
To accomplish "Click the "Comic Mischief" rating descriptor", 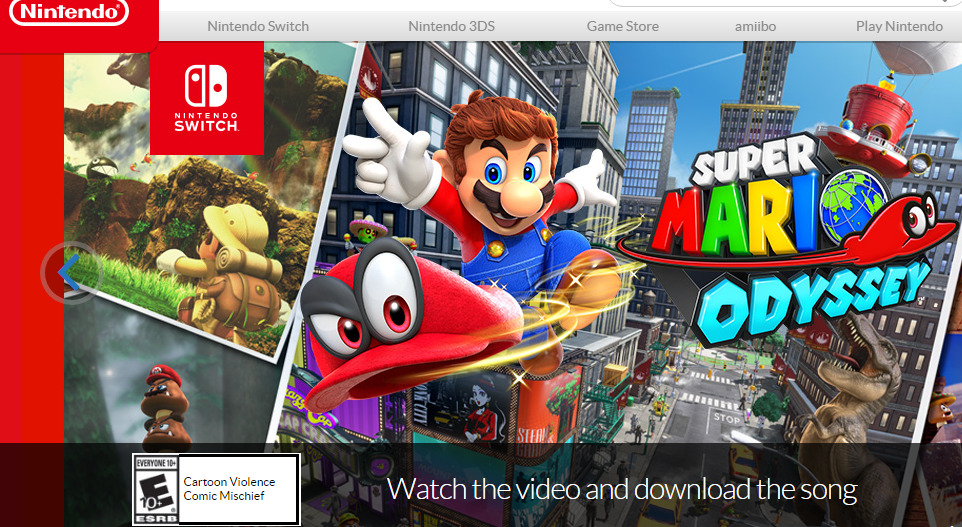I will click(224, 496).
